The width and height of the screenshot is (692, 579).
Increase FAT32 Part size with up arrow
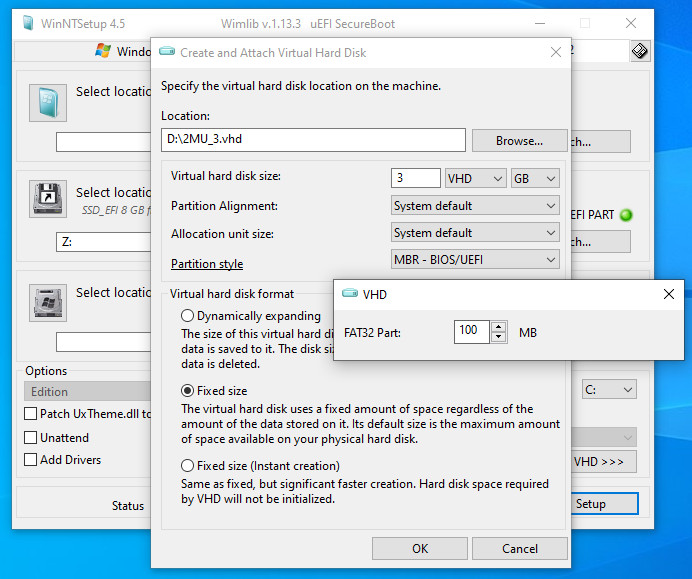[498, 327]
